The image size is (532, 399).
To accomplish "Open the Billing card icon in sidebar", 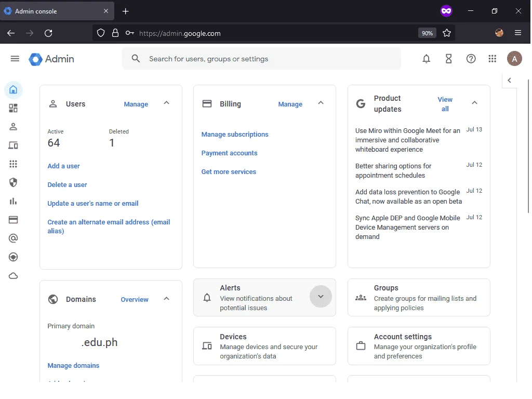I will pos(13,220).
